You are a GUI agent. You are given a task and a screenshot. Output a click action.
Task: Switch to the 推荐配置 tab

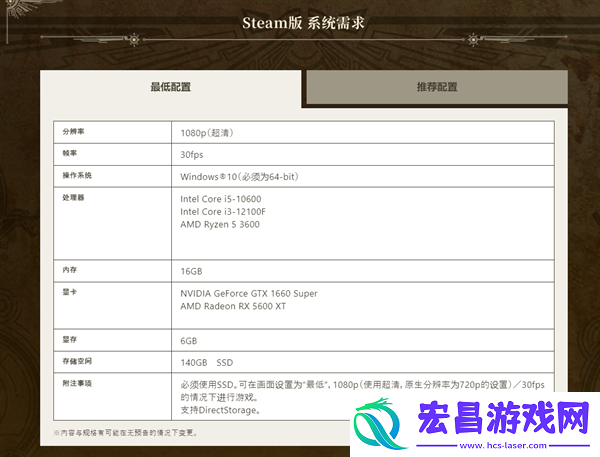tap(437, 87)
